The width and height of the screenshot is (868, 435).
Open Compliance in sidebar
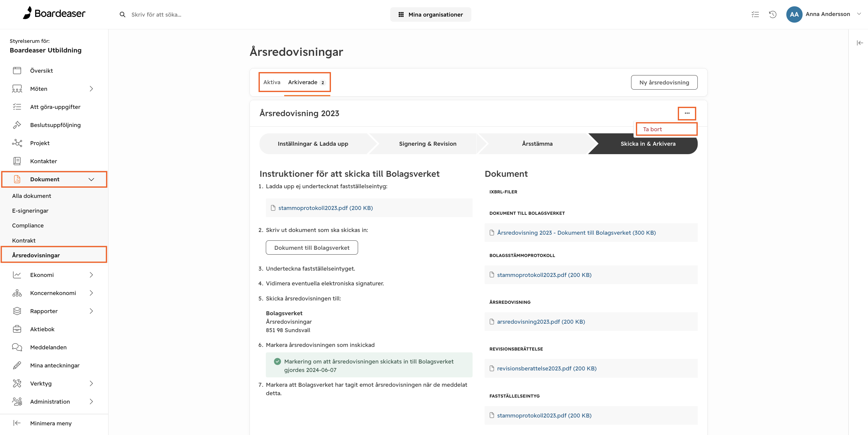click(28, 226)
